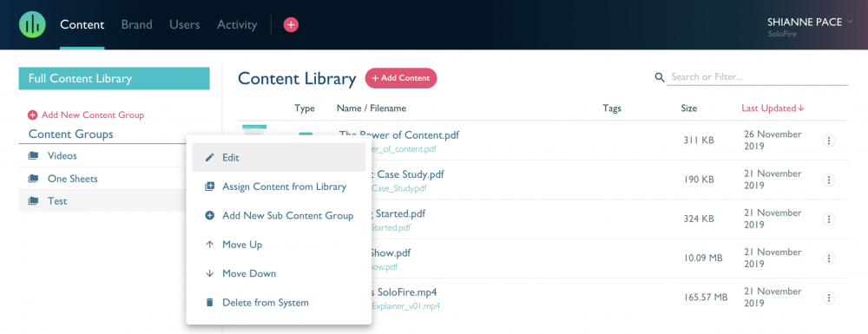
Task: Sort by the Type column header
Action: [x=305, y=108]
